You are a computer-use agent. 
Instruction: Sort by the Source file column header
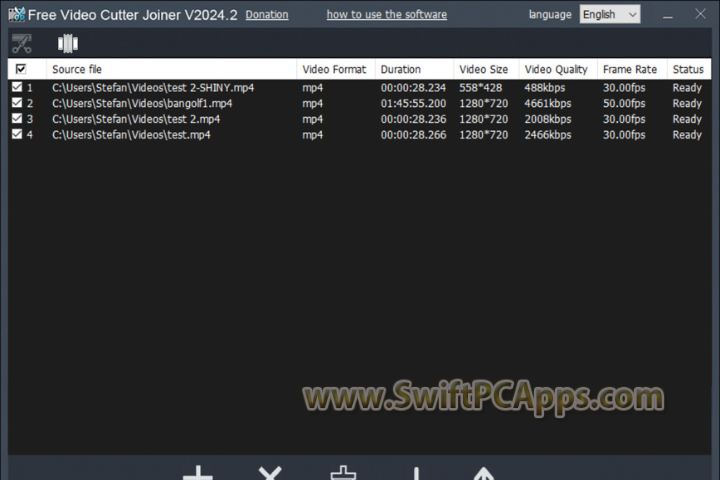[171, 69]
